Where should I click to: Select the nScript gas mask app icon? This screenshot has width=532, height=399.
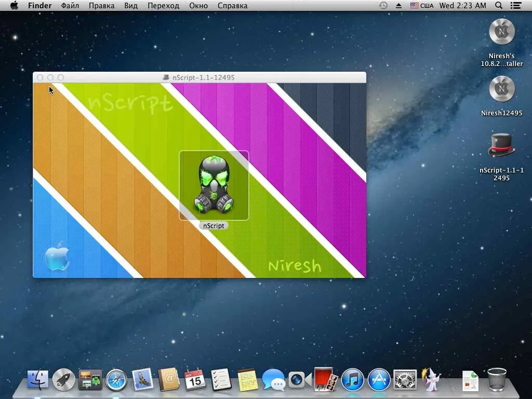click(x=214, y=185)
